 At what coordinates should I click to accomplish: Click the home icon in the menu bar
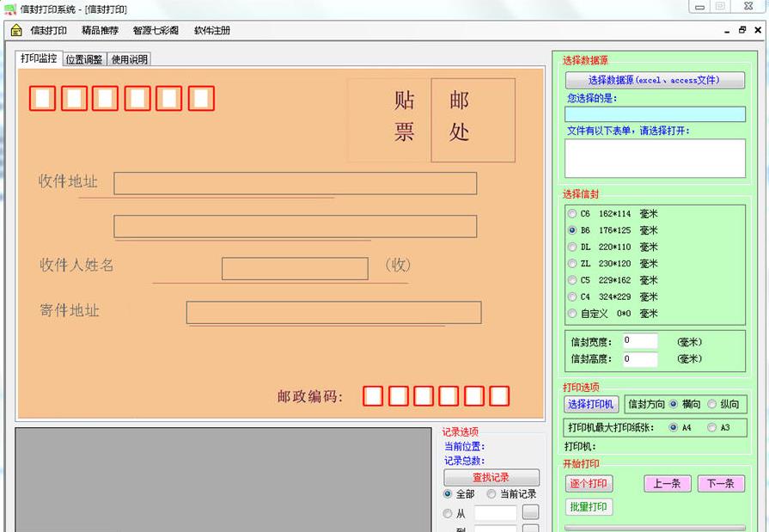(16, 30)
